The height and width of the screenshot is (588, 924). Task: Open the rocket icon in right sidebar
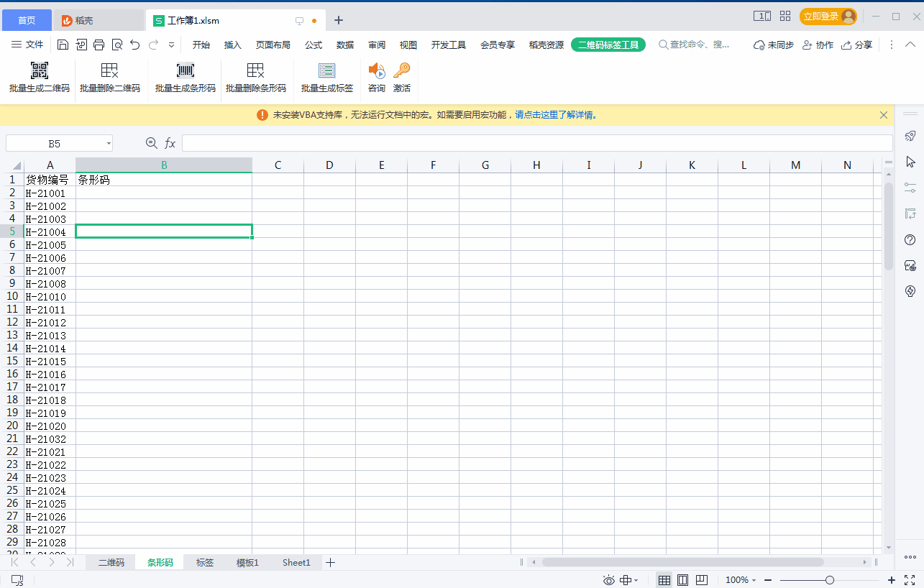point(910,136)
